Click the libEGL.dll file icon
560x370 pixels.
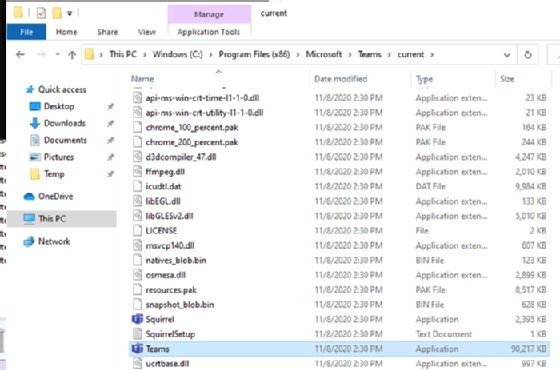138,201
